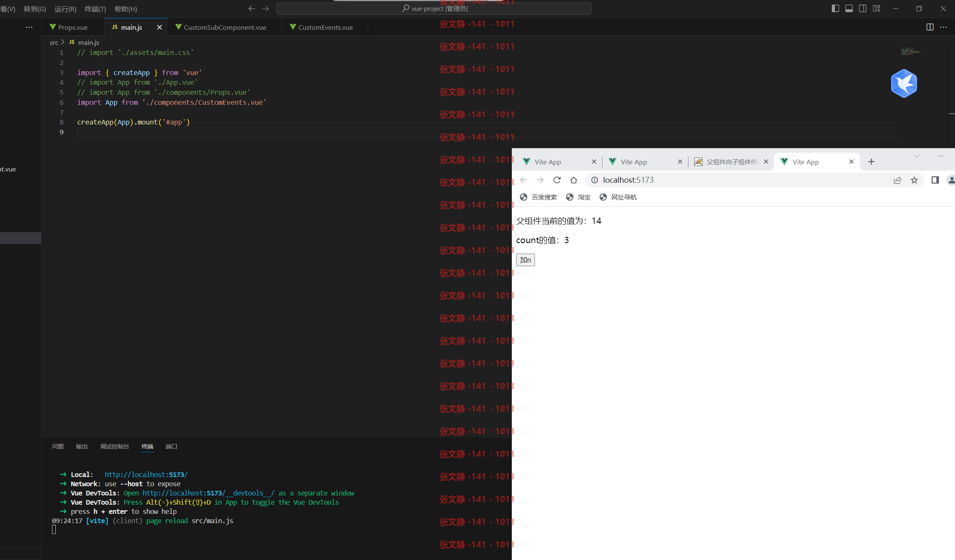This screenshot has width=955, height=560.
Task: Toggle the browser side panel
Action: 935,180
